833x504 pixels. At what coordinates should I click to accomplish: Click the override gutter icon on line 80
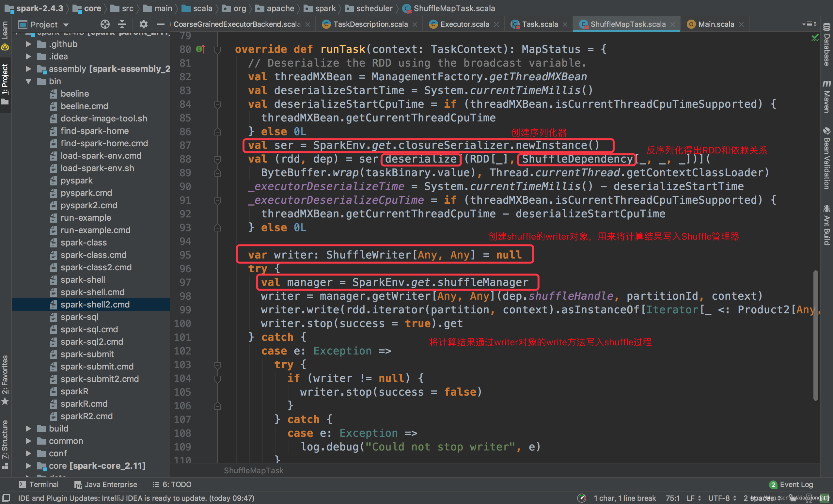click(200, 49)
